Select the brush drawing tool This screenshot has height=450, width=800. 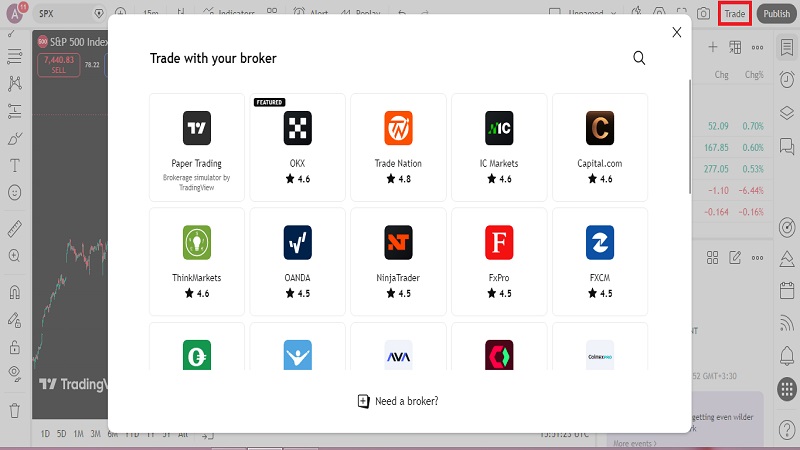point(15,138)
